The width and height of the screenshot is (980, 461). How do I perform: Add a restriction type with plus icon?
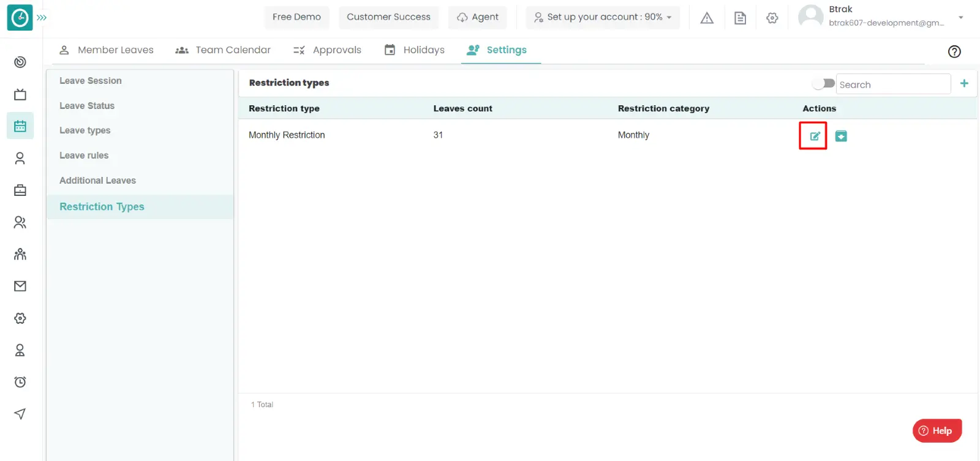tap(964, 83)
